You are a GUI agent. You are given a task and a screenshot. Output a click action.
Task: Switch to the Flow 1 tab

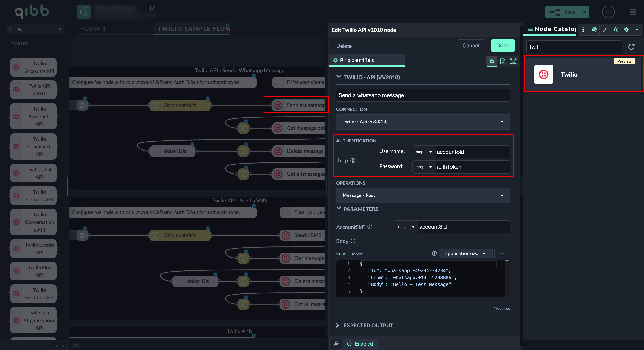93,29
